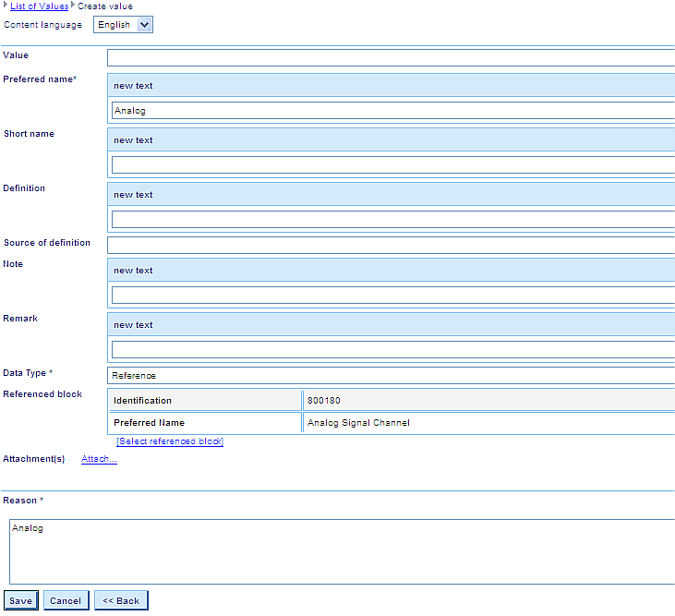Open the Select referenced block link
Viewport: 675px width, 616px height.
170,441
